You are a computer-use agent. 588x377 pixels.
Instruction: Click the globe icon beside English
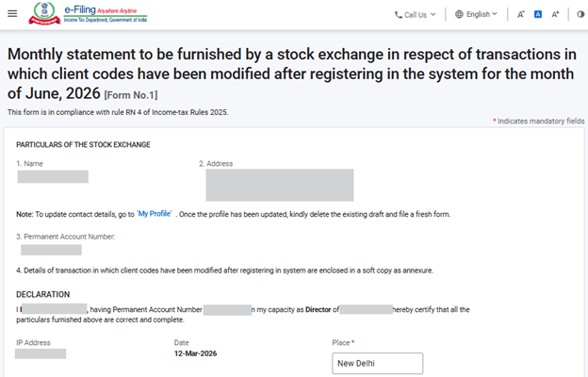coord(459,15)
